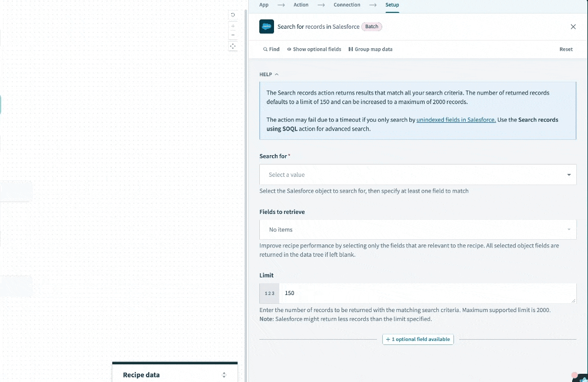The height and width of the screenshot is (382, 588).
Task: Switch to the App step tab
Action: pyautogui.click(x=263, y=5)
